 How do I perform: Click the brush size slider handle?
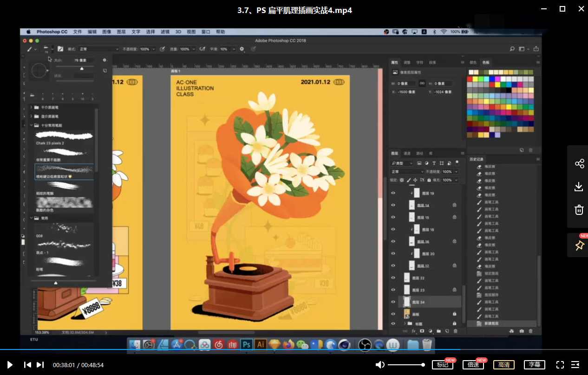pyautogui.click(x=82, y=68)
